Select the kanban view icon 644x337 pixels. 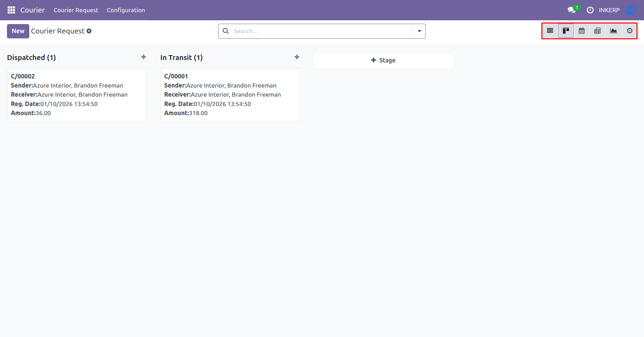pyautogui.click(x=566, y=31)
